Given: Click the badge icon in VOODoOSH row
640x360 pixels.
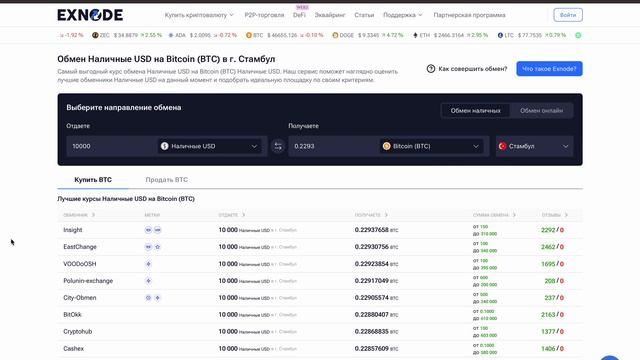Looking at the screenshot, I should [x=148, y=264].
